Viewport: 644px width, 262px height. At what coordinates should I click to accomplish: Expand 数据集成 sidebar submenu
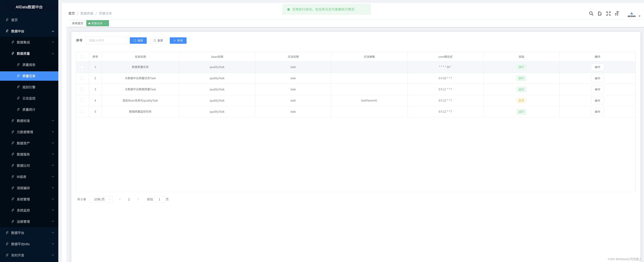click(x=29, y=42)
